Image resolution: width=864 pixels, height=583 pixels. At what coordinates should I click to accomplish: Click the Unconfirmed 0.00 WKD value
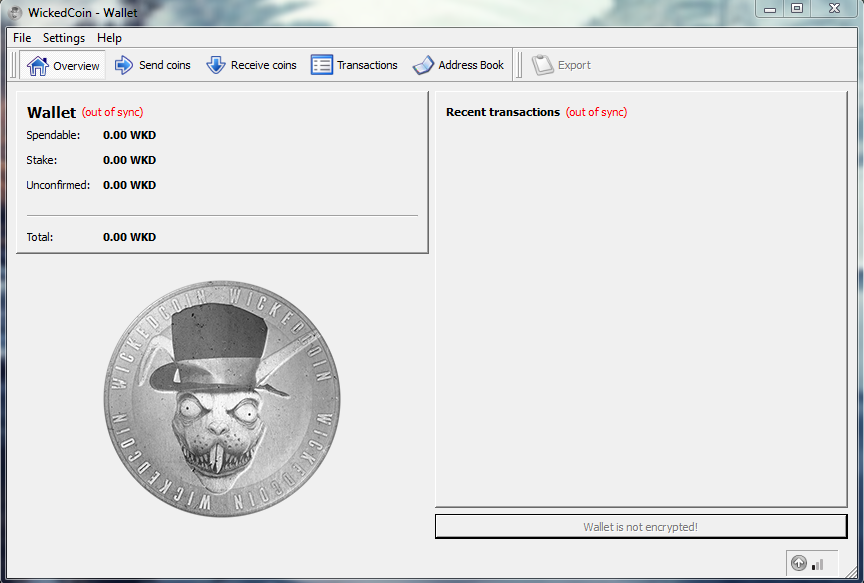pos(129,185)
